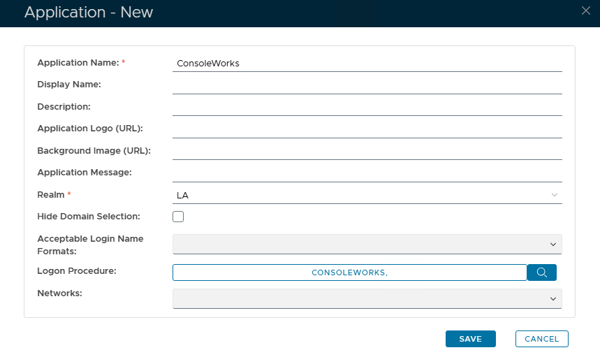Click the Acceptable Login Name Formats chevron arrow
Screen dimensions: 600x364
(x=553, y=244)
